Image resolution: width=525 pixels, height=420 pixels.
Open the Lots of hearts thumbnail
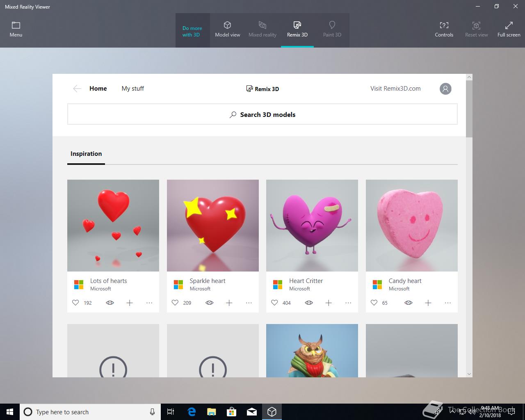(x=113, y=226)
